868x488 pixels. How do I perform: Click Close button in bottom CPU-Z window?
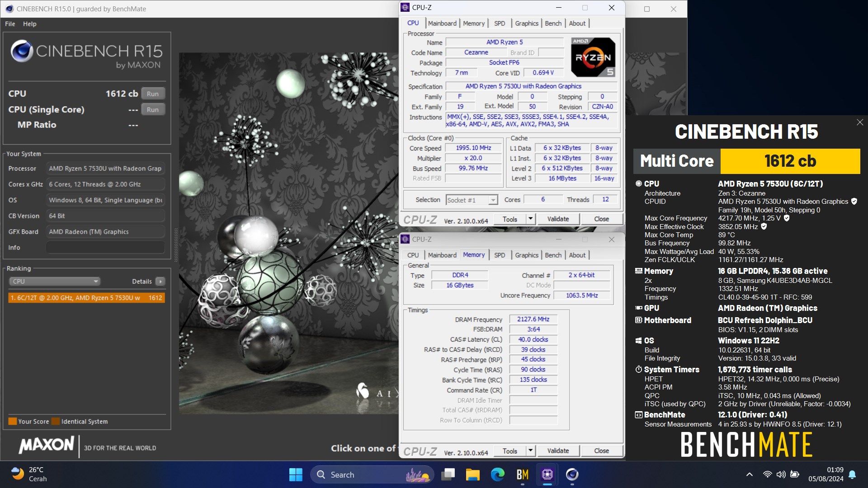[601, 451]
